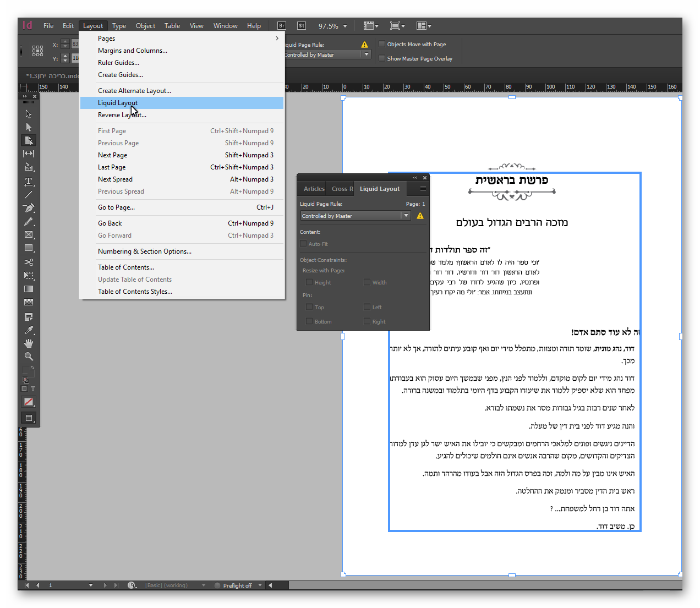Open the View Options dropdown

371,25
